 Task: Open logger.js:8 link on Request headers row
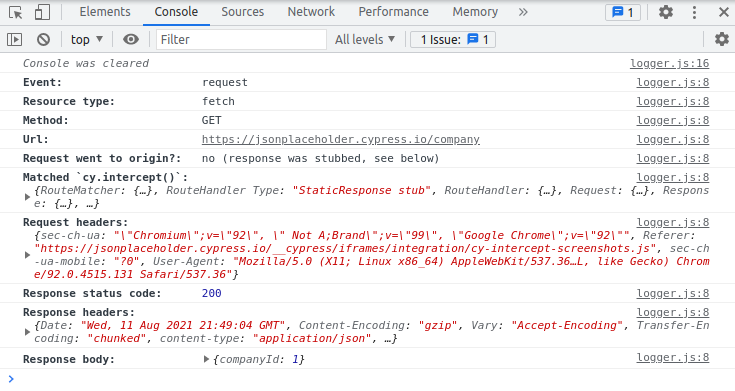673,222
